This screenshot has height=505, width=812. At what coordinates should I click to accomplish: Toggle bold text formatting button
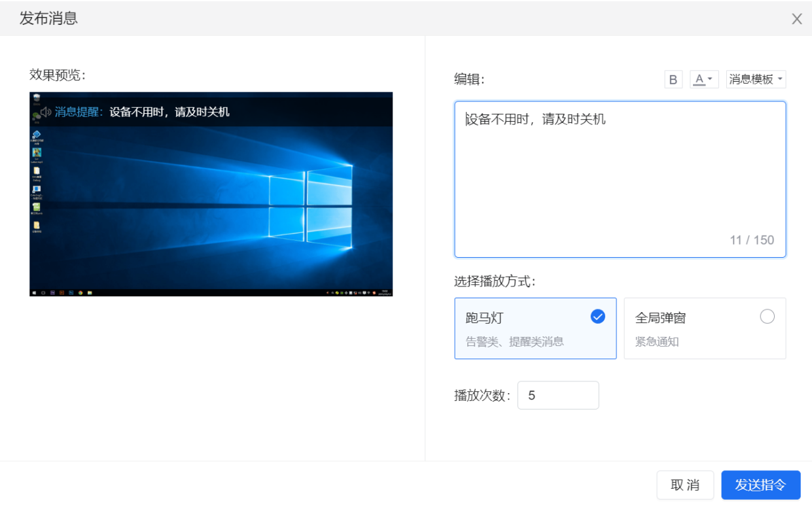tap(673, 80)
